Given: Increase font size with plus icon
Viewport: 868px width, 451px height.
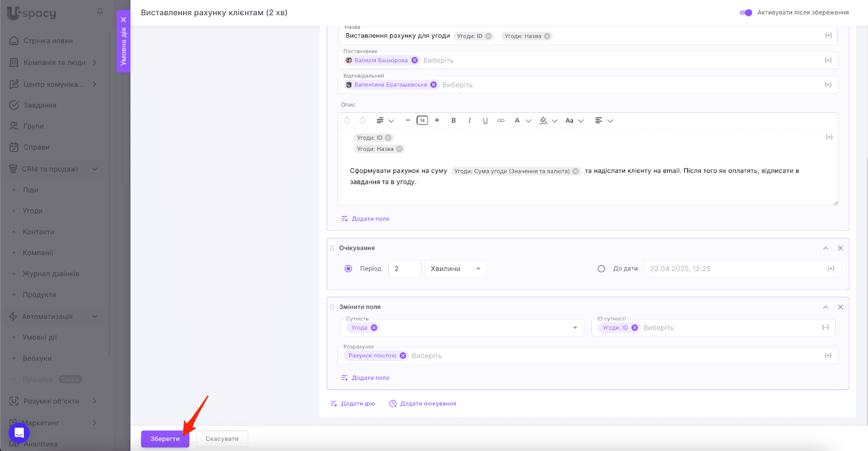Looking at the screenshot, I should coord(437,120).
